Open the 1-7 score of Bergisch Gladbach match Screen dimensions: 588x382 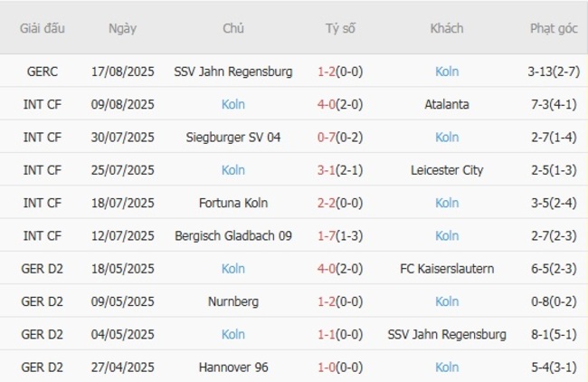coord(327,235)
